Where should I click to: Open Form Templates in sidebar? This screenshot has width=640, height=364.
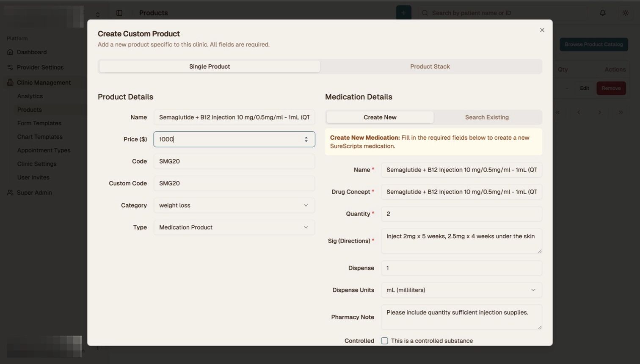[39, 123]
